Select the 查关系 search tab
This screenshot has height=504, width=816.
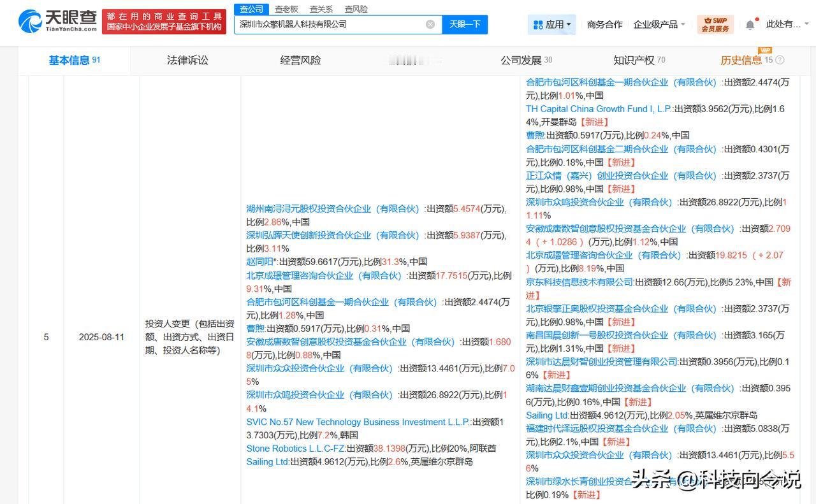point(321,9)
